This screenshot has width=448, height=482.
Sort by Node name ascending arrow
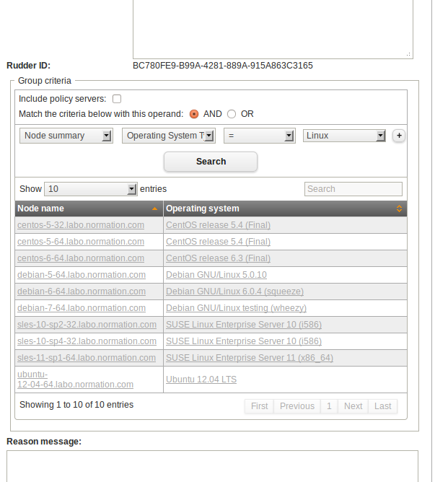pos(154,209)
